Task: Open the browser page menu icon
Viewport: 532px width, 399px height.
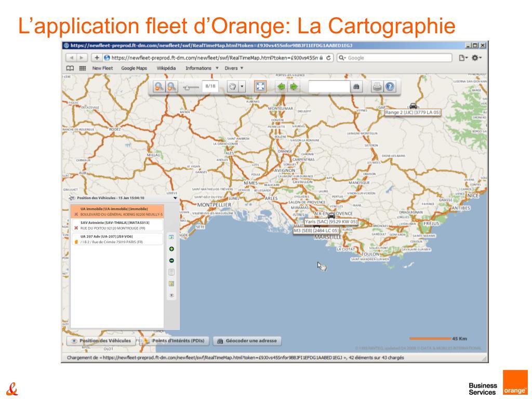Action: [x=463, y=58]
